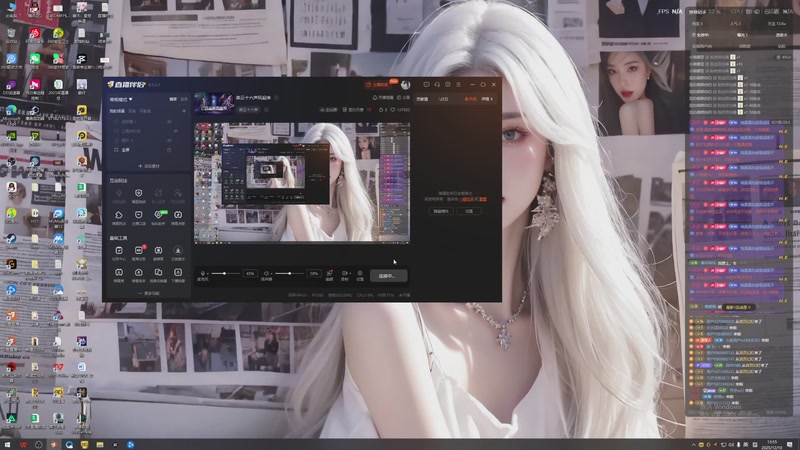Open the person icon in 互动玩法 top row
The width and height of the screenshot is (800, 450).
(178, 195)
